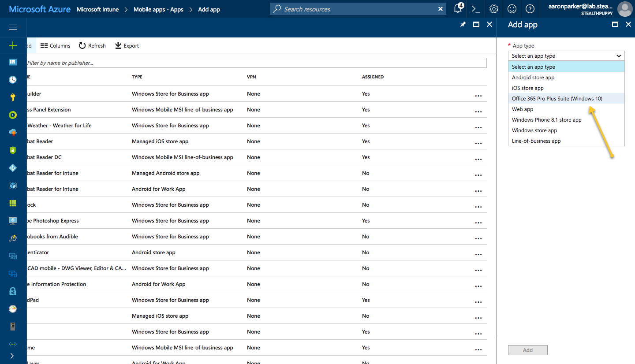635x364 pixels.
Task: Click Export in the toolbar
Action: (x=127, y=46)
